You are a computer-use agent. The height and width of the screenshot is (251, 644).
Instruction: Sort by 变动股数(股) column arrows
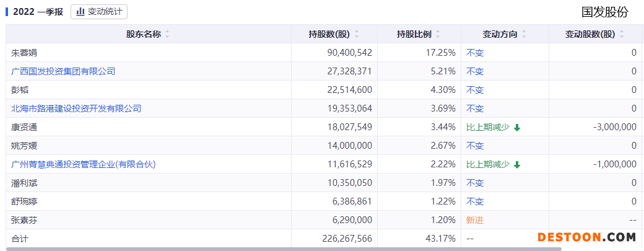pyautogui.click(x=621, y=34)
